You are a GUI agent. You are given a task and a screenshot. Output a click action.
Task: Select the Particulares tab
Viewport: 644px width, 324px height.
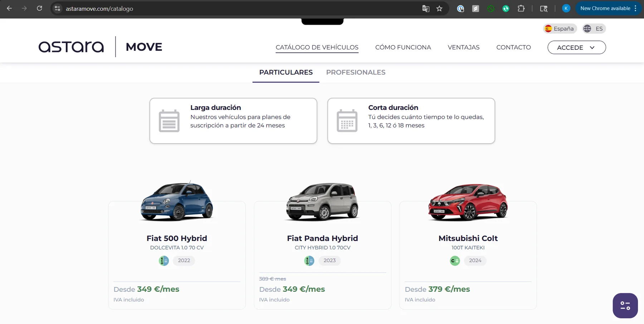[x=286, y=72]
